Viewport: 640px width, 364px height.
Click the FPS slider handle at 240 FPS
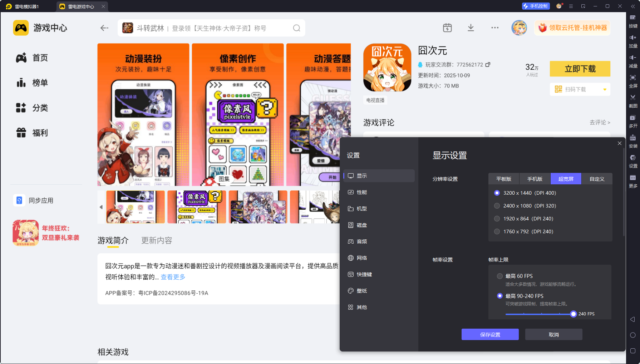pos(573,314)
